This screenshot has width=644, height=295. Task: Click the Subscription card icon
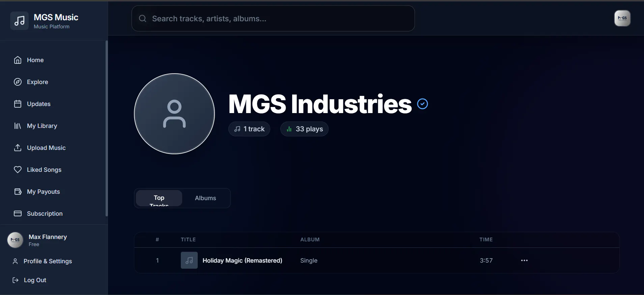coord(18,214)
